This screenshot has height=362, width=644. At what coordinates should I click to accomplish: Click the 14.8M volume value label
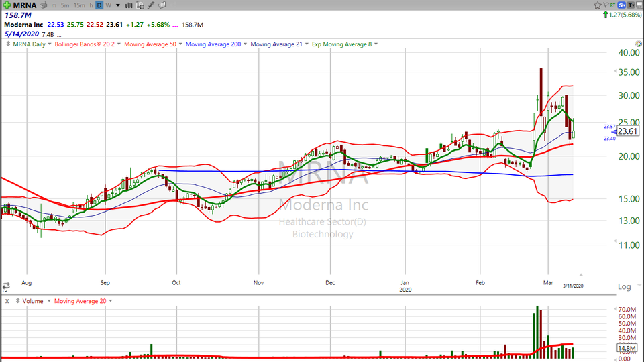coord(627,348)
